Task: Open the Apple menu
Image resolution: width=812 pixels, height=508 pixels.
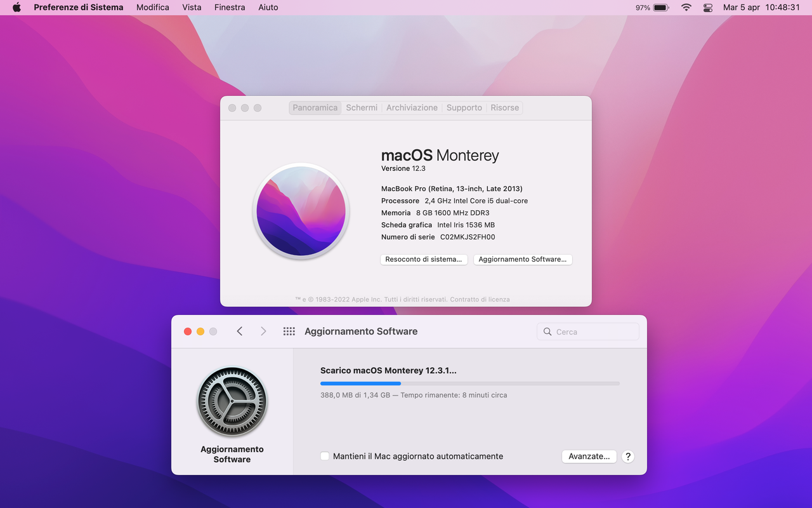Action: tap(16, 8)
